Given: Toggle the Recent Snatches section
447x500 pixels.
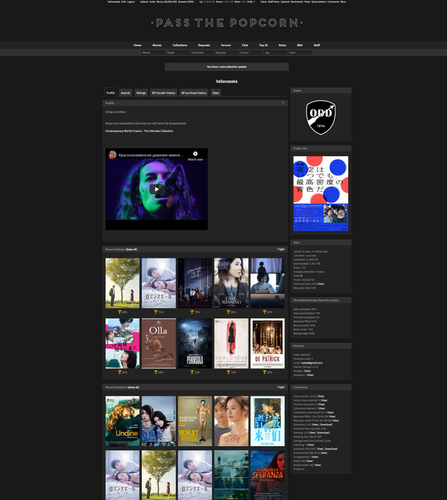Looking at the screenshot, I should click(x=281, y=387).
